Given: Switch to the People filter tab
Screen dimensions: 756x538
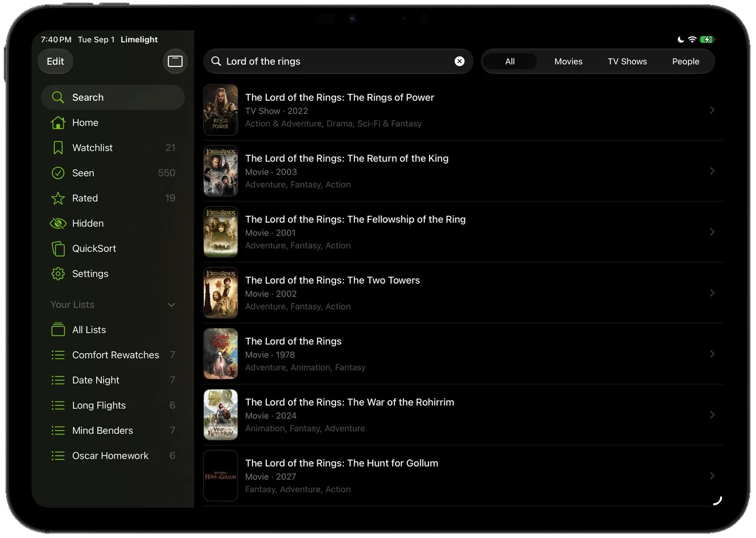Looking at the screenshot, I should 686,61.
